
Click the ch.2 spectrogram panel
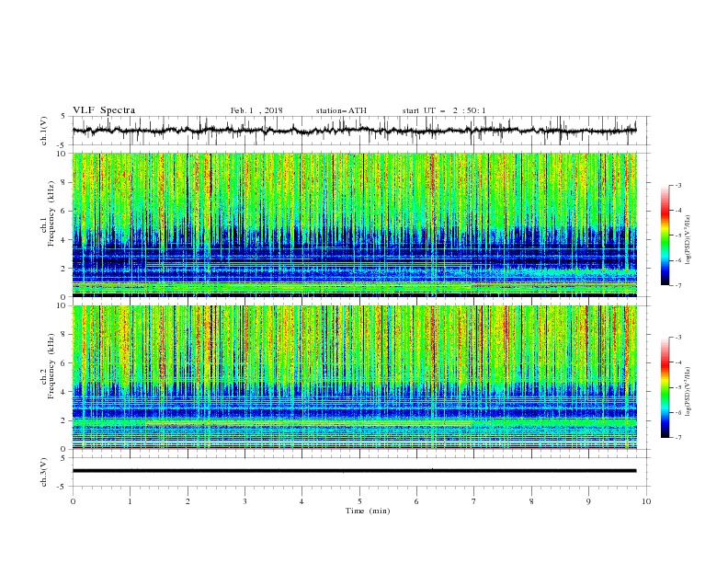[355, 377]
